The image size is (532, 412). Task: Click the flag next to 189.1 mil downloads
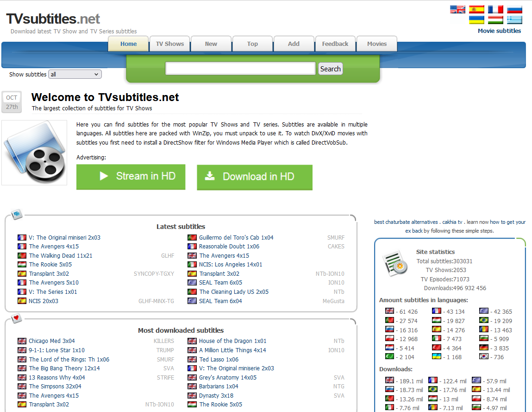[389, 380]
